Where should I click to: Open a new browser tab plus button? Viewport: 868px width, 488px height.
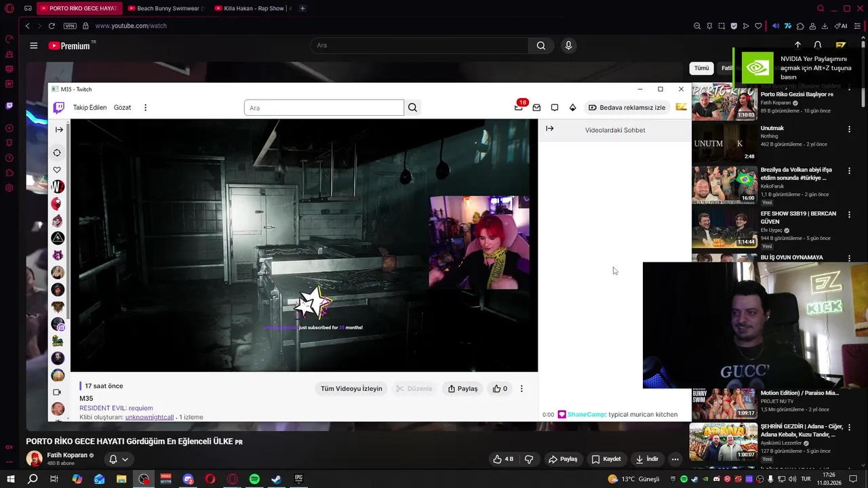[x=302, y=8]
